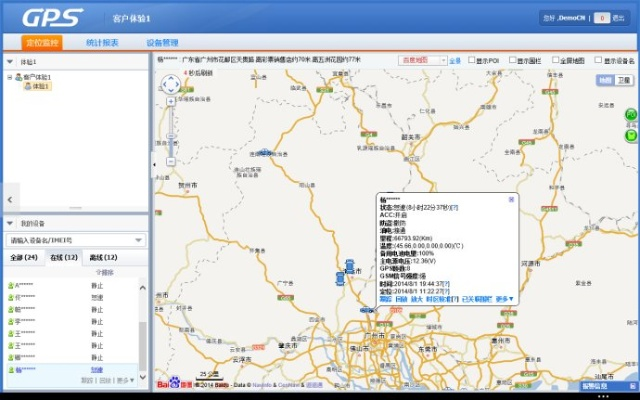Enable the 显示POI checkbox
The height and width of the screenshot is (400, 640).
pos(471,61)
